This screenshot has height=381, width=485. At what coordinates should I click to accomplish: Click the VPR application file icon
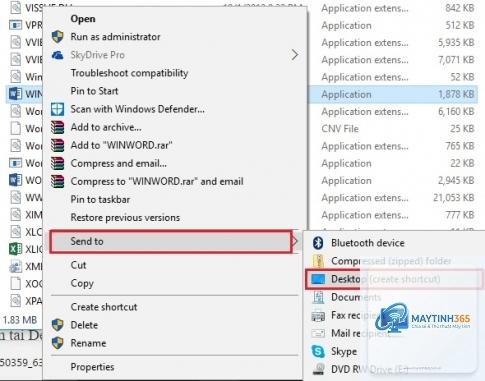click(x=15, y=25)
